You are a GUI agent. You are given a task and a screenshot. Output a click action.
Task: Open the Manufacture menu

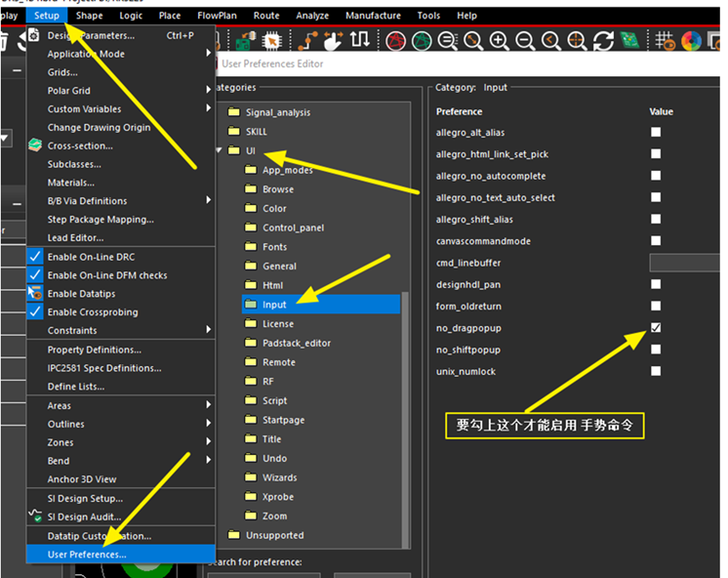pos(374,16)
